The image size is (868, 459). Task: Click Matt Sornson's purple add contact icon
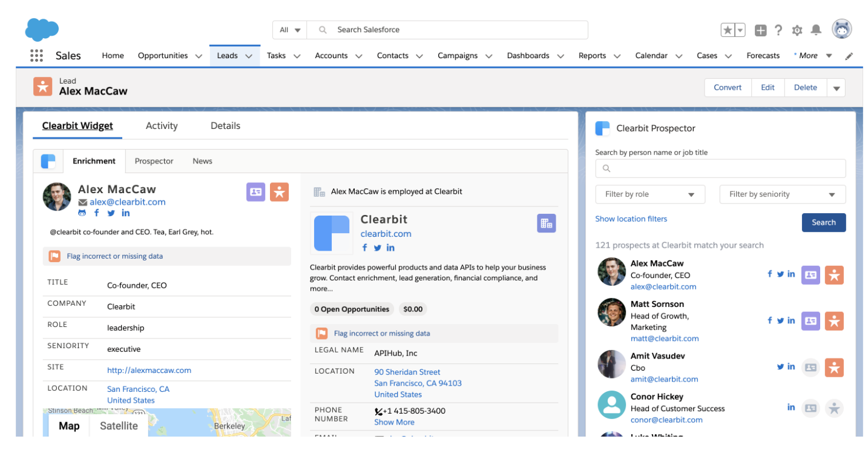[810, 321]
